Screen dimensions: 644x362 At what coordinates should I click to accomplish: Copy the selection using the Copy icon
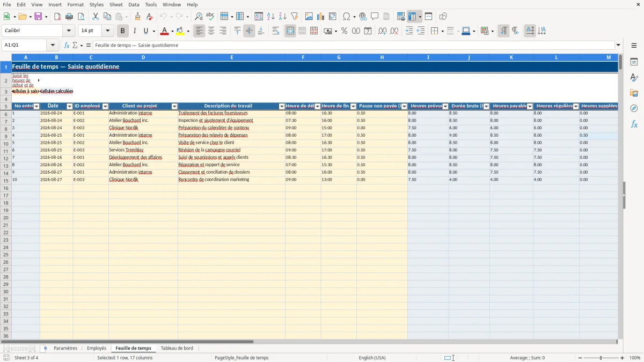[x=107, y=17]
